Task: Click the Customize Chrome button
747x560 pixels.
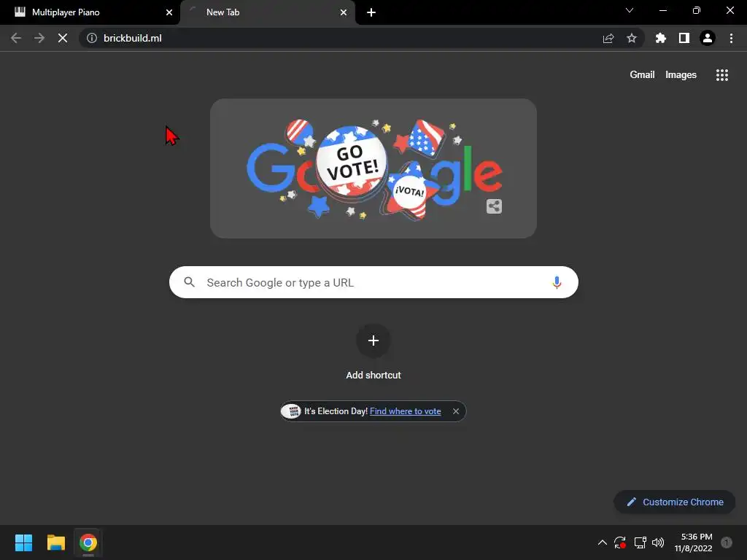Action: pos(675,502)
